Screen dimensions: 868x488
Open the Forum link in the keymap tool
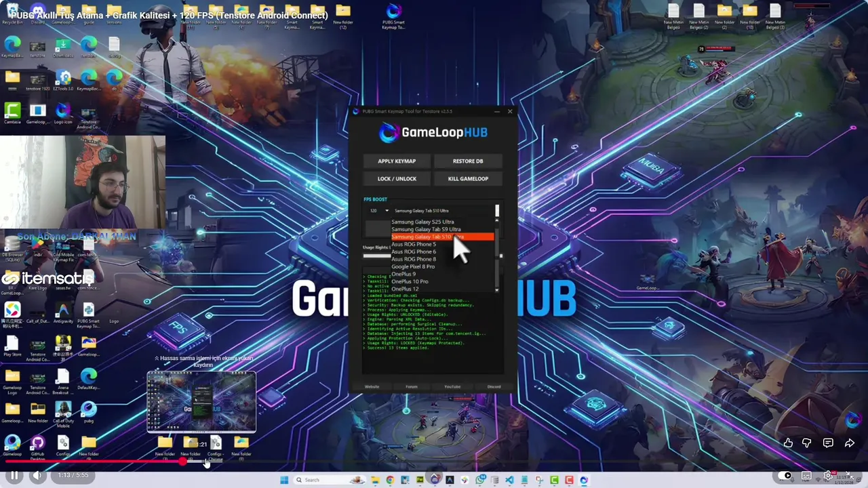412,387
